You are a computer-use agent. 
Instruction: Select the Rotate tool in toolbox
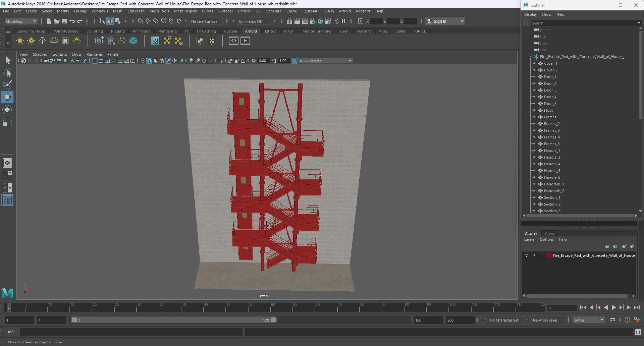(7, 110)
